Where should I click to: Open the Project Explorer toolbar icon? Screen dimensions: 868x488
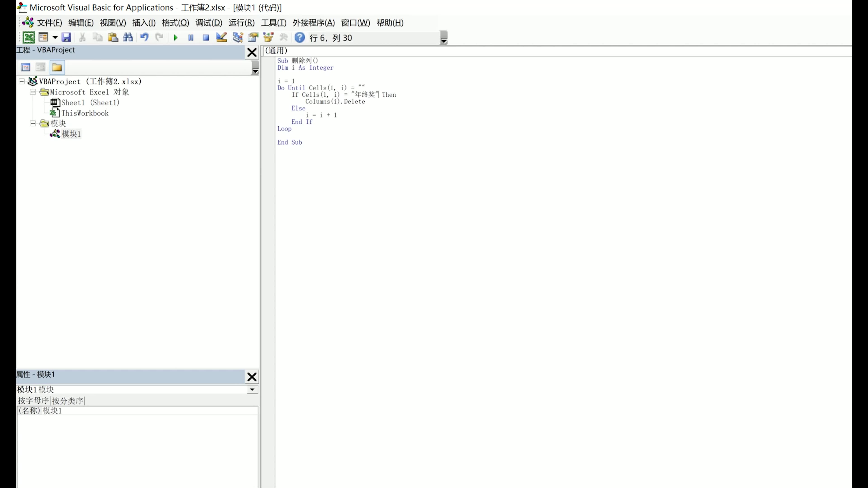coord(238,37)
